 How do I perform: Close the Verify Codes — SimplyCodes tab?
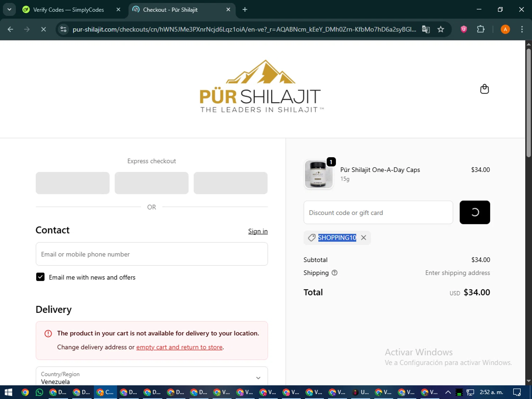coord(118,10)
